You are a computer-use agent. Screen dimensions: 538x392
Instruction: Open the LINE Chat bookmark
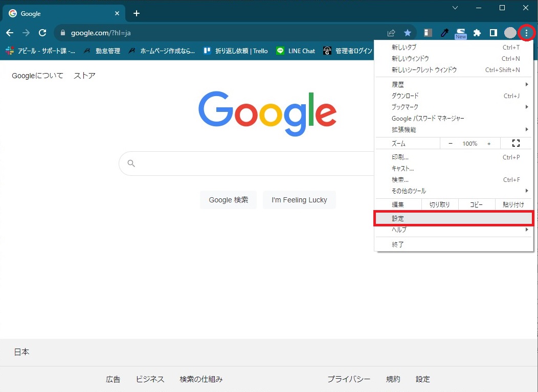point(296,51)
